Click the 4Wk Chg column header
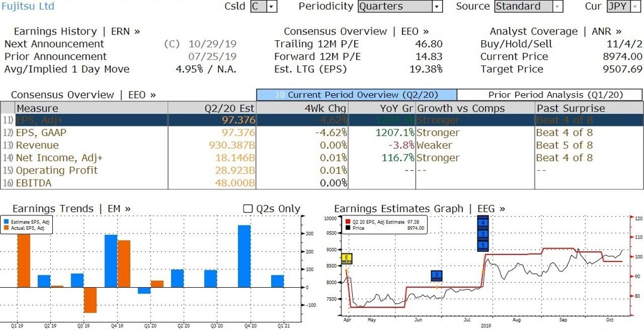 point(302,108)
